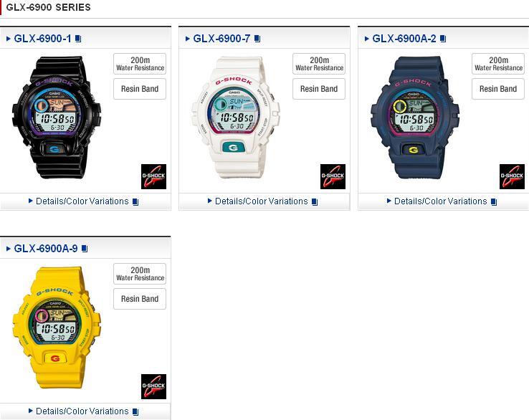
Task: Select the yellow GLX-6900A-9 watch image
Action: (57, 328)
